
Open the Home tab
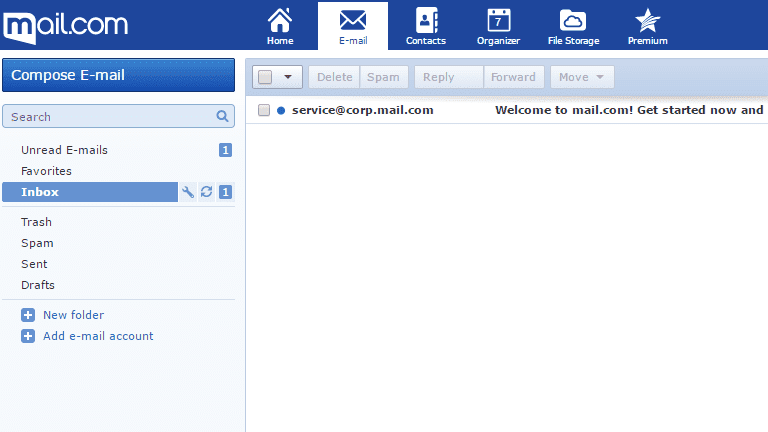coord(280,26)
